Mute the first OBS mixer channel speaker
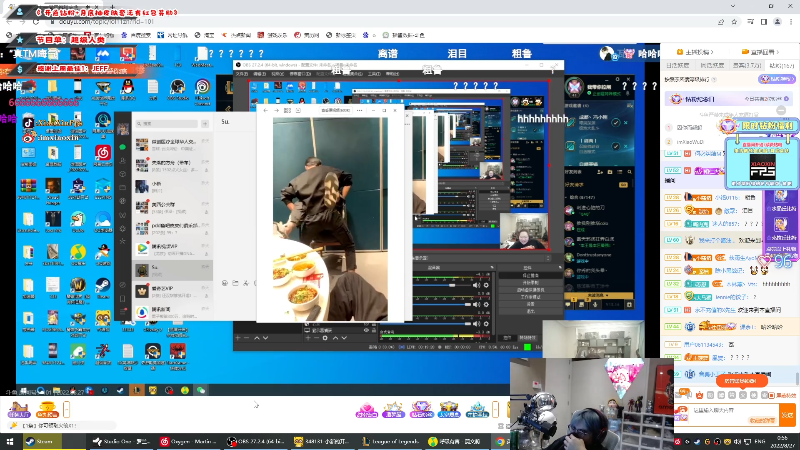The height and width of the screenshot is (450, 800). click(x=476, y=285)
